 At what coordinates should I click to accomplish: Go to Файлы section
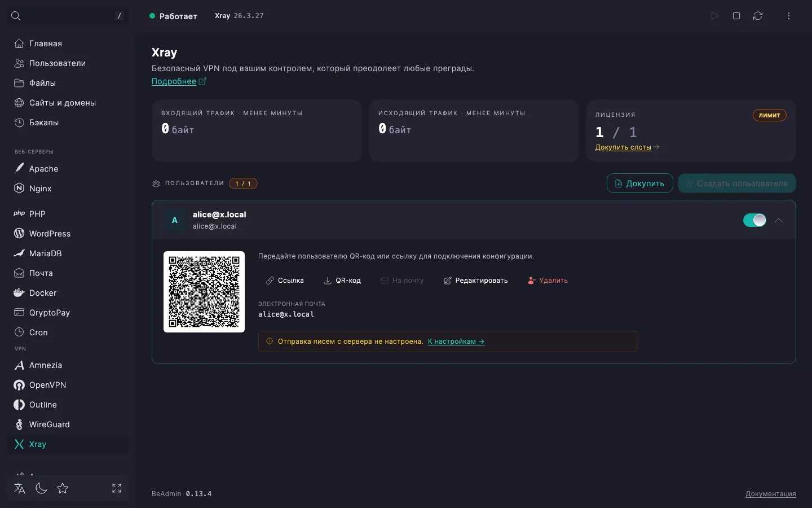[68, 83]
